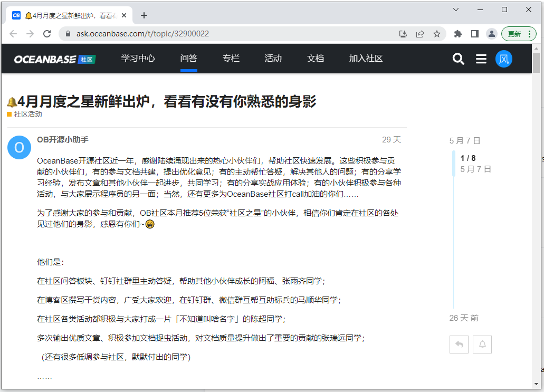This screenshot has width=544, height=392.
Task: Click the Chrome three-dot menu on update button
Action: pos(529,34)
